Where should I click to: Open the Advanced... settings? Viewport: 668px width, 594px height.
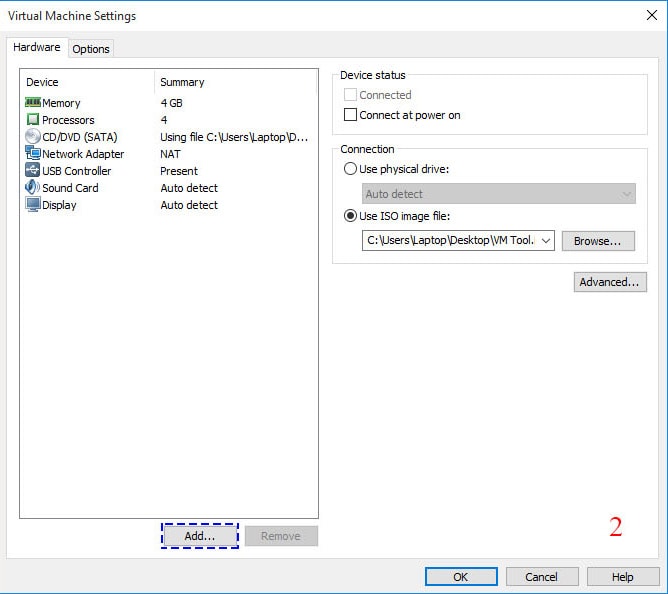tap(608, 282)
